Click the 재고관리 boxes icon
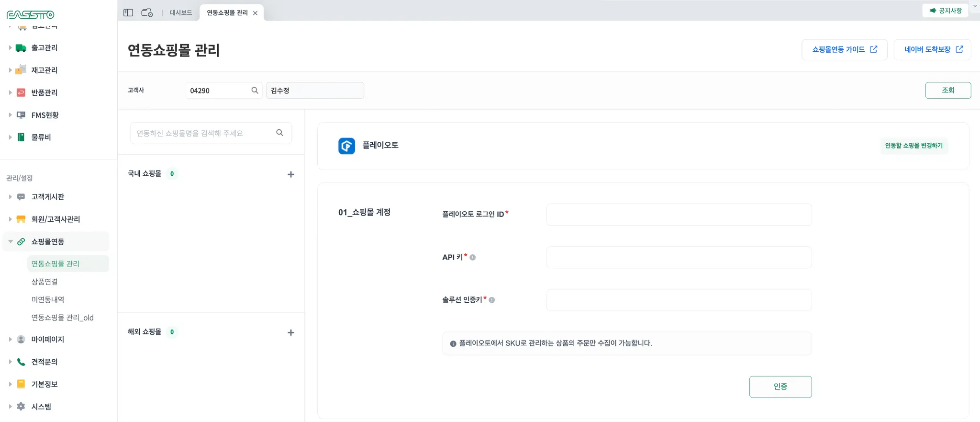 point(21,70)
